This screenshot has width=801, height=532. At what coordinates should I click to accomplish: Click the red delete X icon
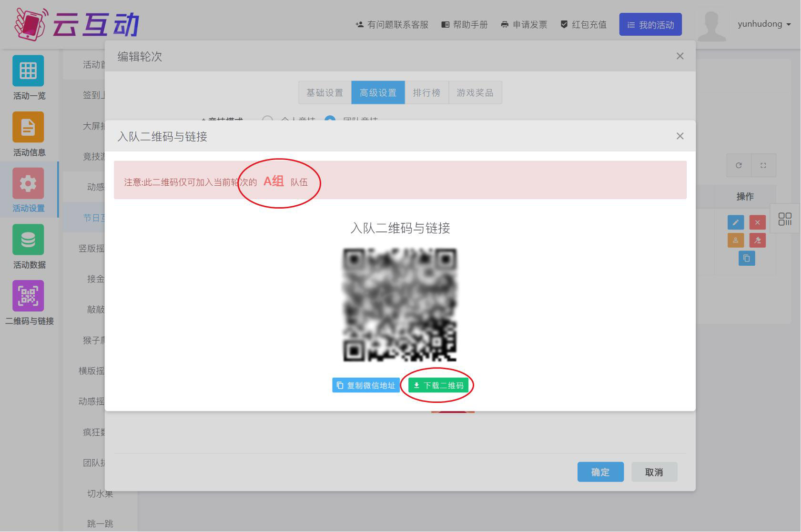coord(758,222)
